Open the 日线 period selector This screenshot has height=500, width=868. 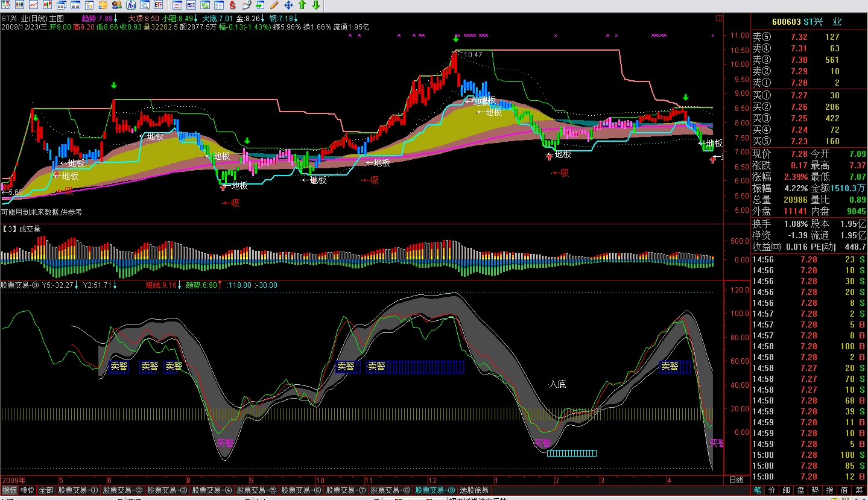click(x=737, y=480)
